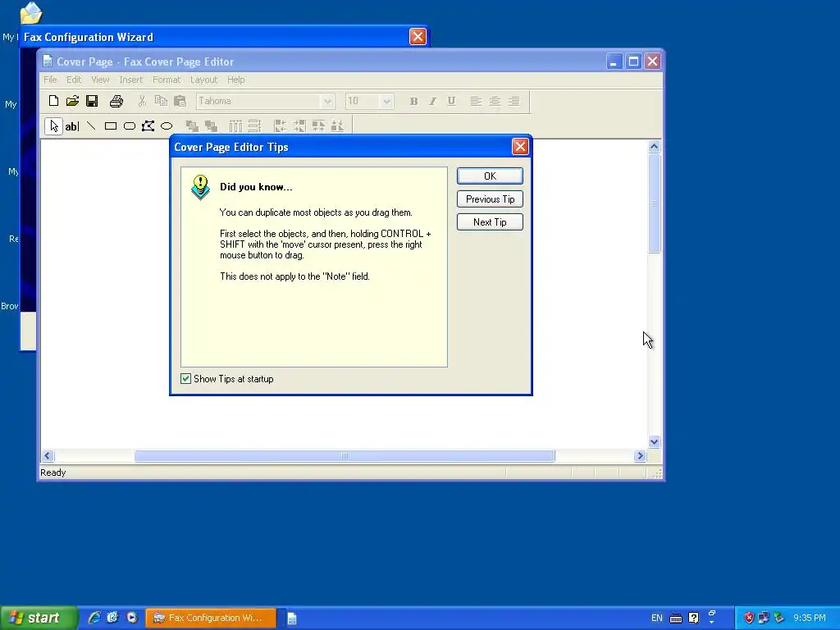Click the vertical scrollbar down arrow

click(x=654, y=442)
